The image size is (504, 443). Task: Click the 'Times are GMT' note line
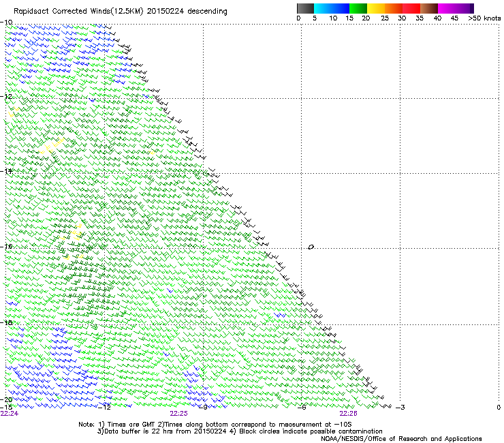[x=215, y=425]
